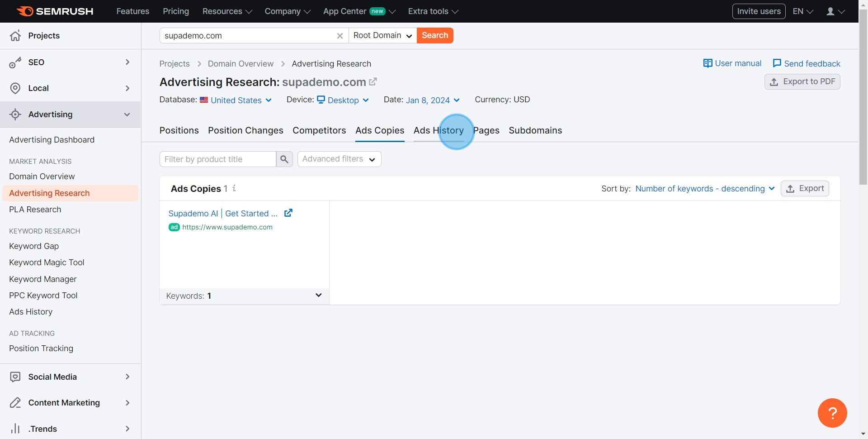868x439 pixels.
Task: Click Projects in breadcrumb
Action: coord(175,64)
